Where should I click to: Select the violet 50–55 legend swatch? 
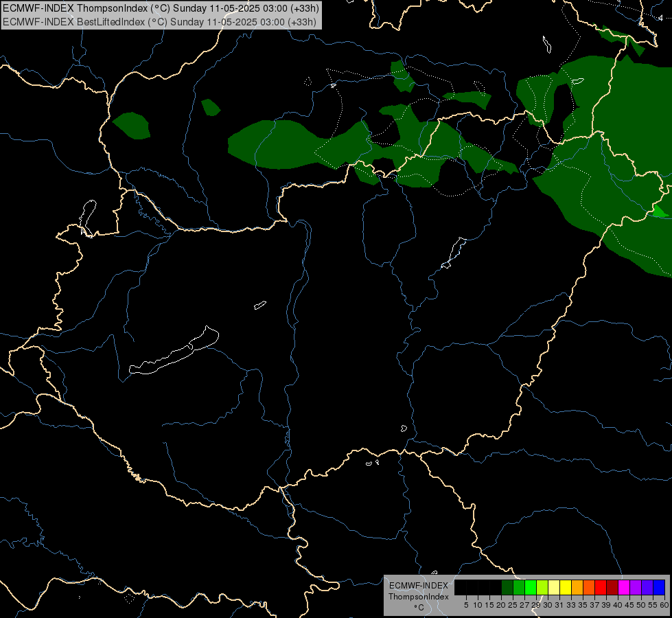[647, 587]
